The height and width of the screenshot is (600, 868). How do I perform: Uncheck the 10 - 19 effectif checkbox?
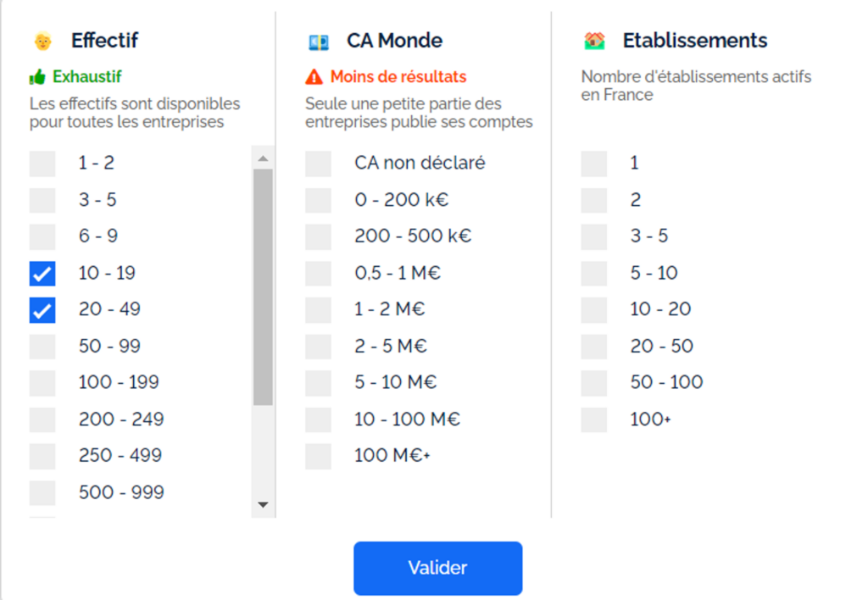pos(42,274)
